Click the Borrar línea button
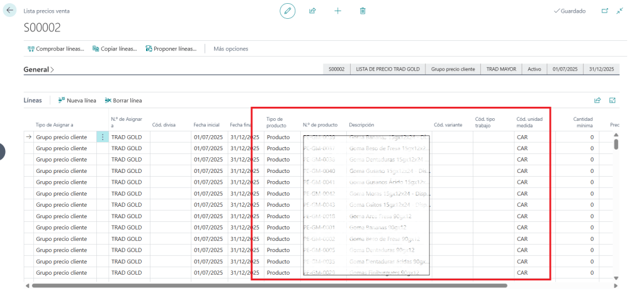 pos(123,100)
